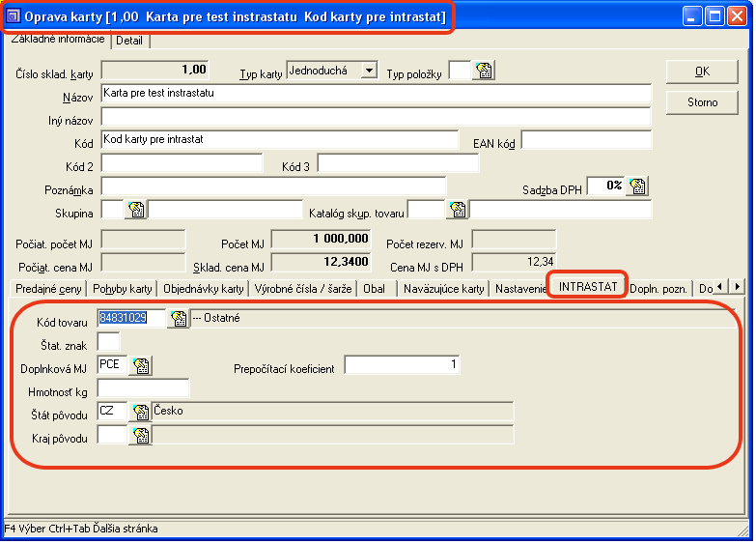Select the INTRASTAT tab
The height and width of the screenshot is (544, 756).
coord(588,286)
